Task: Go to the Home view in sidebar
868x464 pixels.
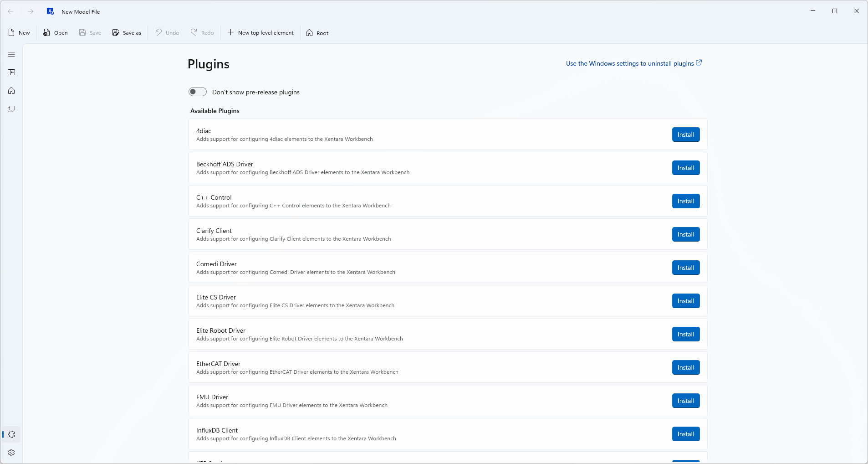Action: 11,91
